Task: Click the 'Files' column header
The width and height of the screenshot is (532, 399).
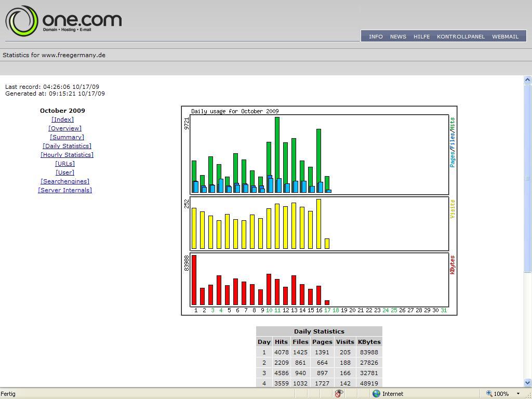Action: [x=300, y=342]
